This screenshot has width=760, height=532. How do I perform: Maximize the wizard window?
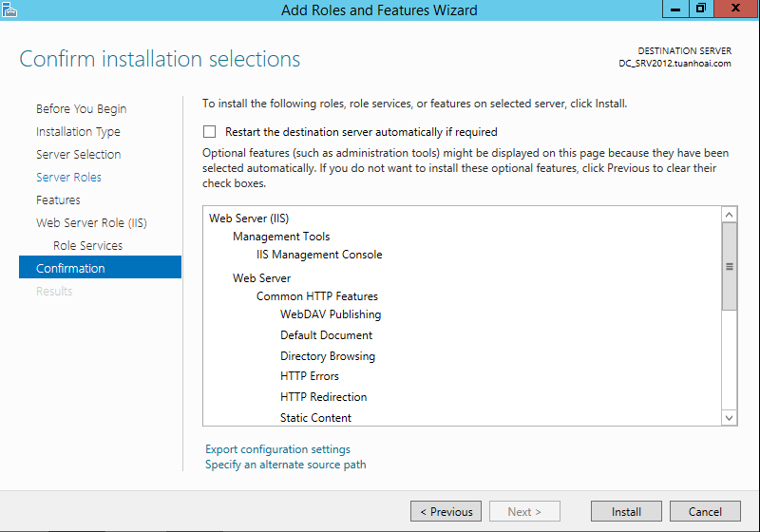tap(701, 9)
